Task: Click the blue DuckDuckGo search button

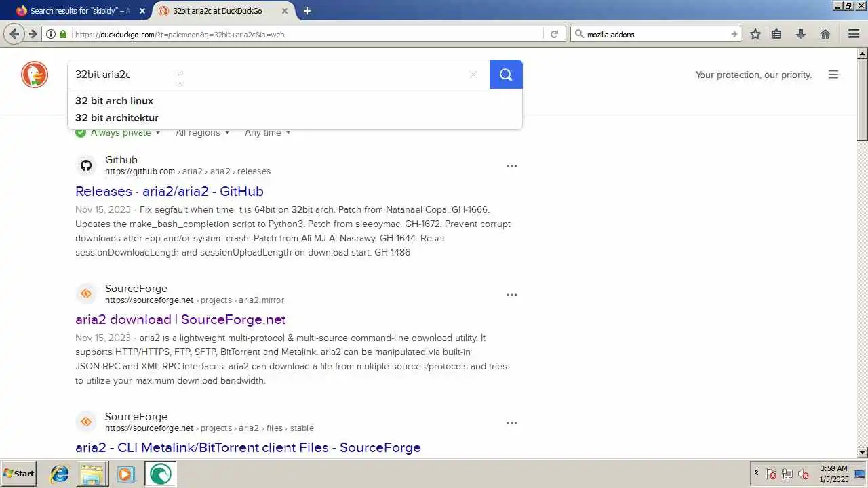Action: (506, 75)
